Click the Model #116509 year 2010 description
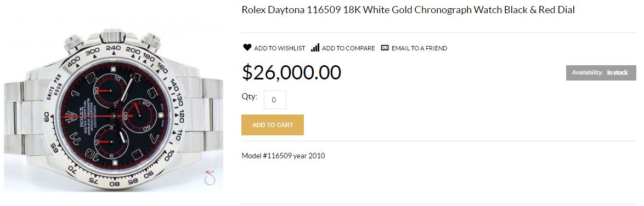 click(283, 156)
